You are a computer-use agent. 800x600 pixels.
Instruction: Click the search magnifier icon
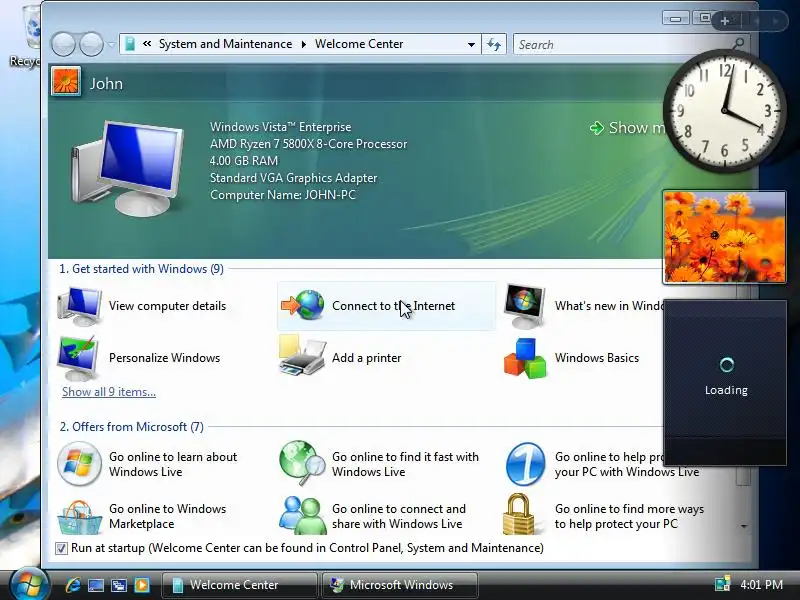click(x=738, y=44)
